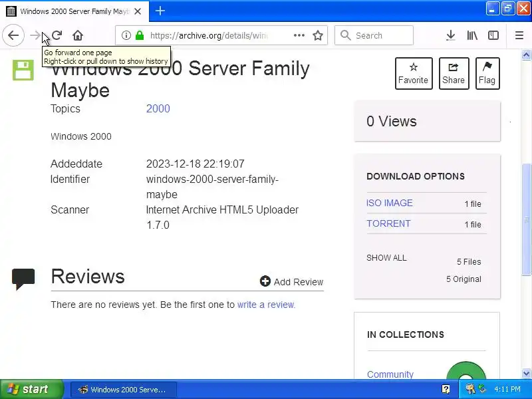Click the 5 Files text
This screenshot has width=532, height=399.
[469, 261]
